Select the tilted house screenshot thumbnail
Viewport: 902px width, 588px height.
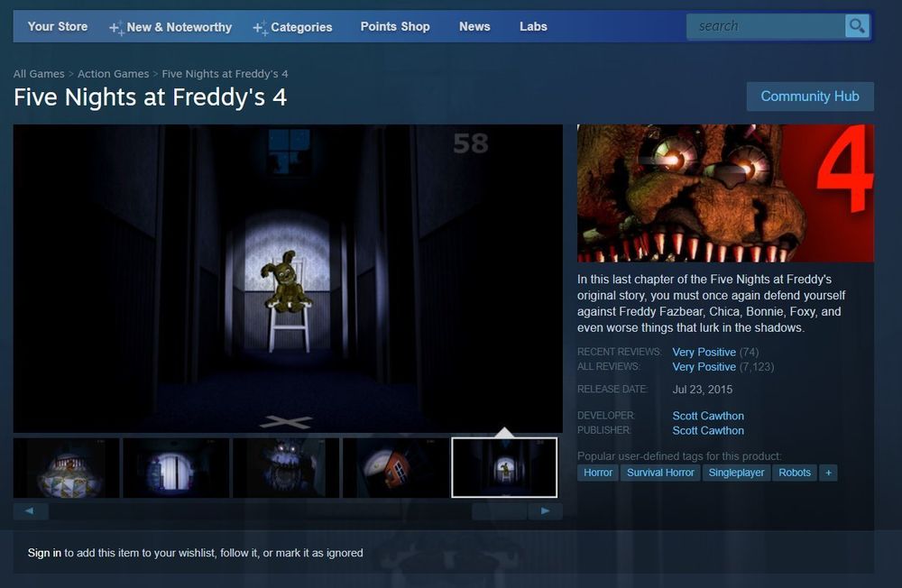pos(396,468)
